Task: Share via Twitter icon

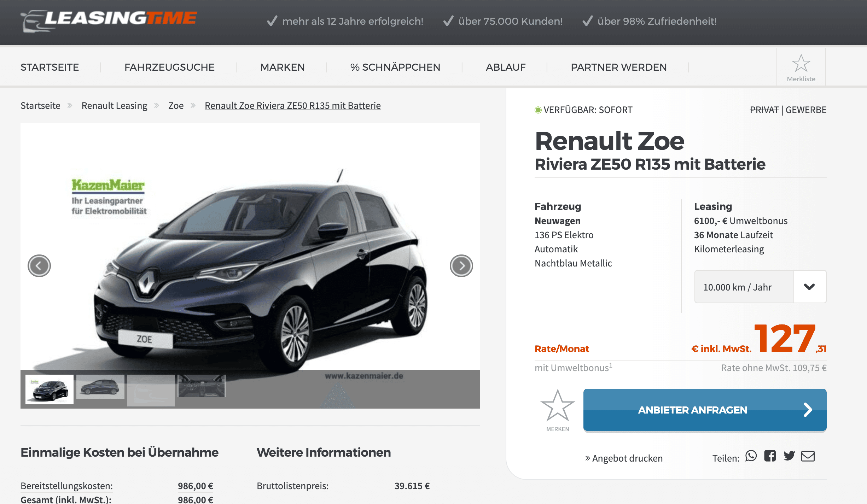Action: click(x=789, y=456)
